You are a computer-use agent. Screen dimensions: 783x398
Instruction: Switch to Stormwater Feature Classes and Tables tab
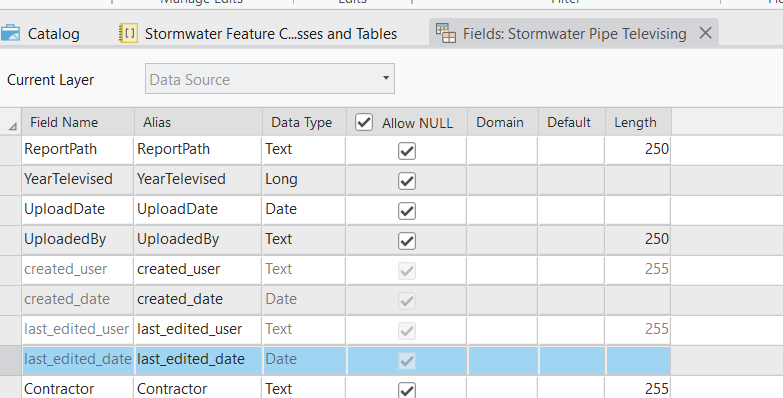(x=258, y=33)
